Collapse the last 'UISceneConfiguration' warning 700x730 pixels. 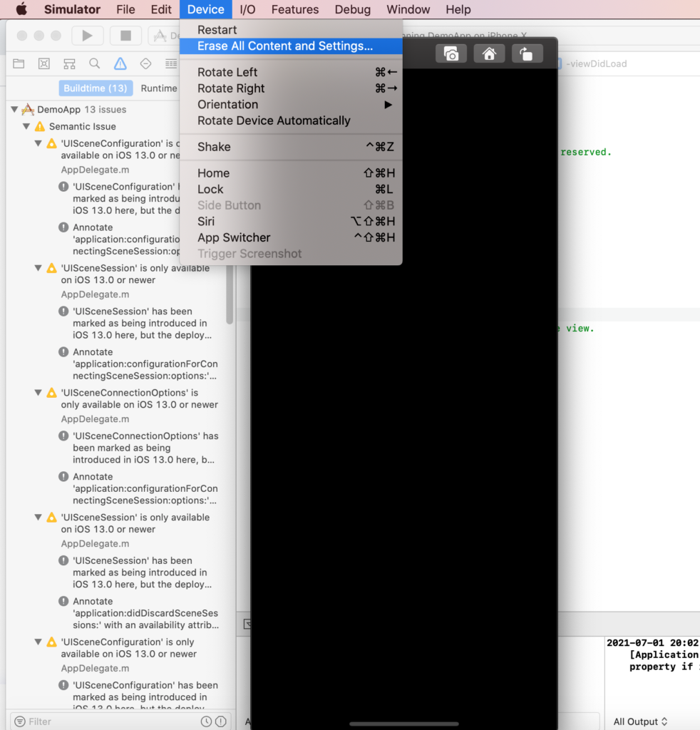pos(38,642)
